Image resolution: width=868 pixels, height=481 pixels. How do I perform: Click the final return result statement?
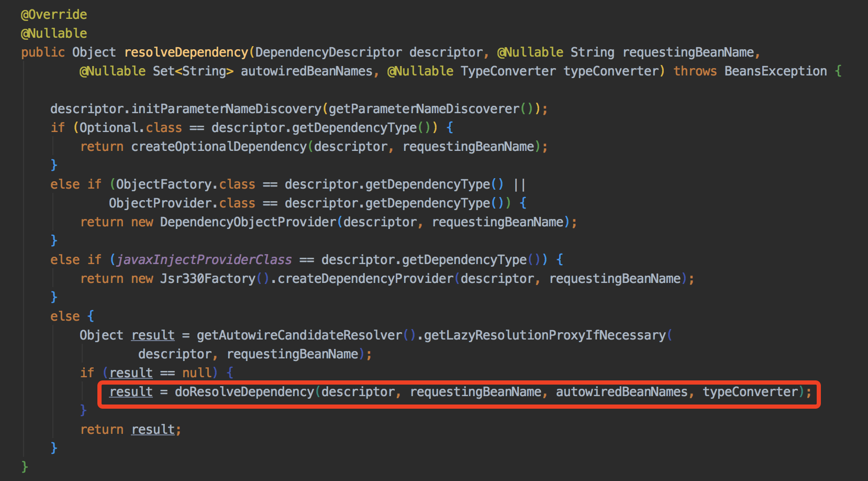click(x=131, y=430)
